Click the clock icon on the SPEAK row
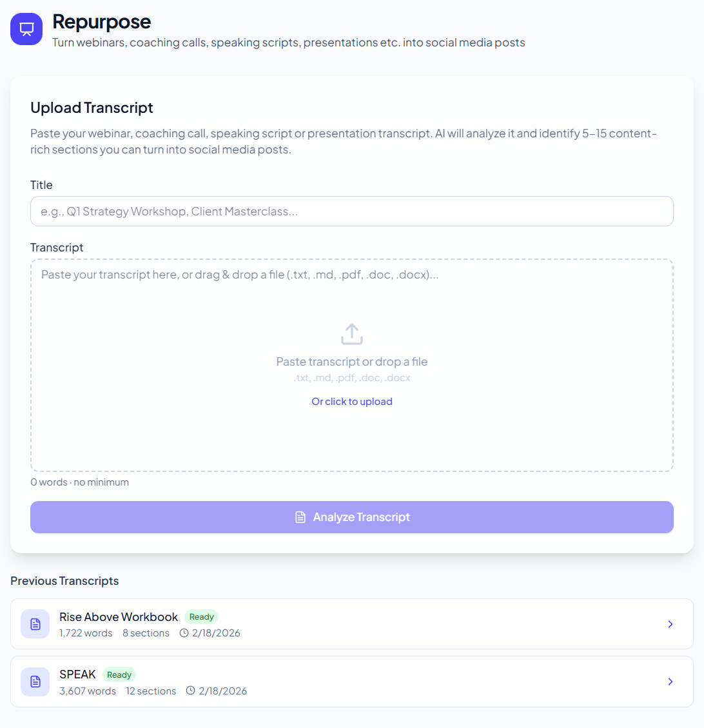This screenshot has width=704, height=728. [190, 691]
